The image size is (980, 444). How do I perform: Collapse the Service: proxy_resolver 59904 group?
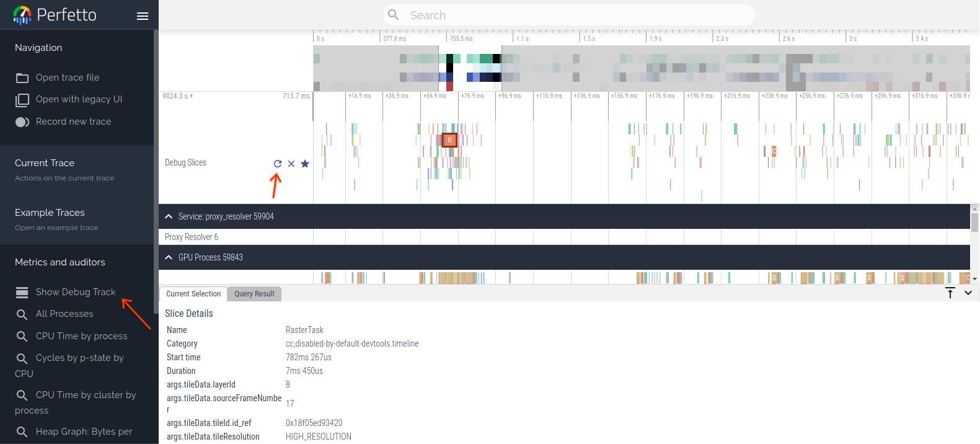[169, 216]
